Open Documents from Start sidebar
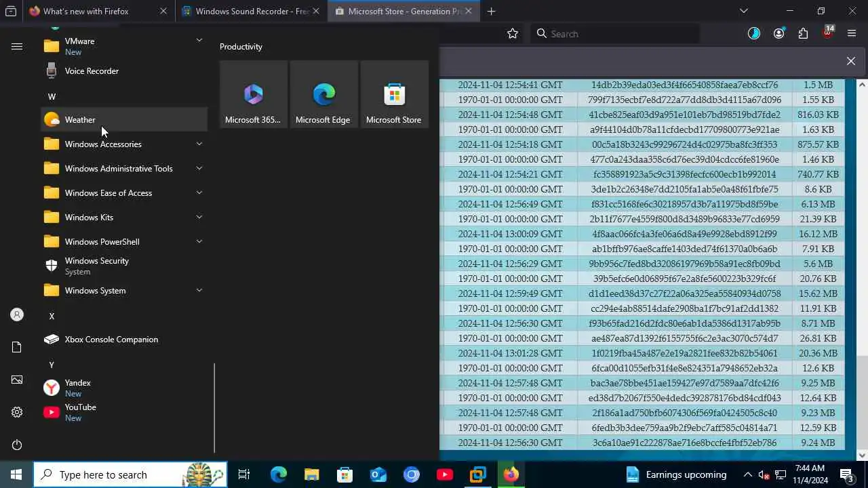Viewport: 868px width, 488px height. coord(17,347)
